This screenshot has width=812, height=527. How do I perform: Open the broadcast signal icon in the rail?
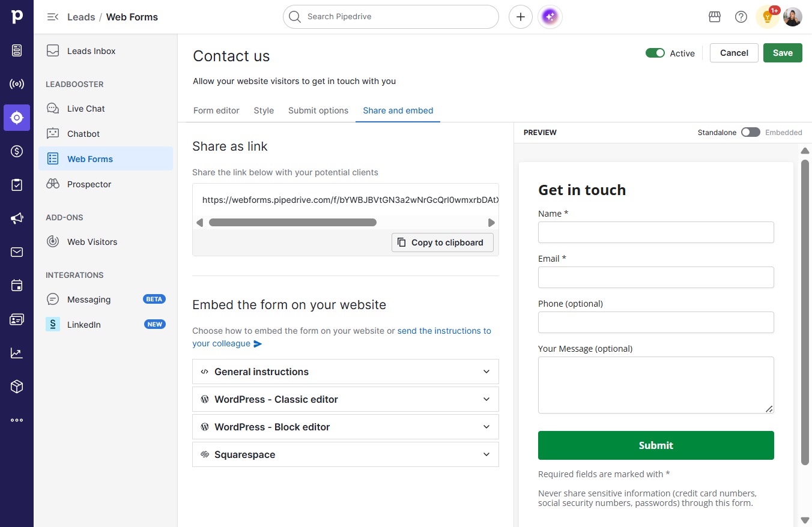[x=17, y=84]
